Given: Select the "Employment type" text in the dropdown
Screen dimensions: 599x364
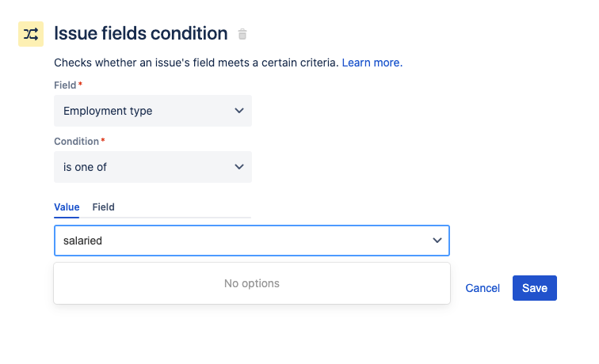Looking at the screenshot, I should click(108, 111).
